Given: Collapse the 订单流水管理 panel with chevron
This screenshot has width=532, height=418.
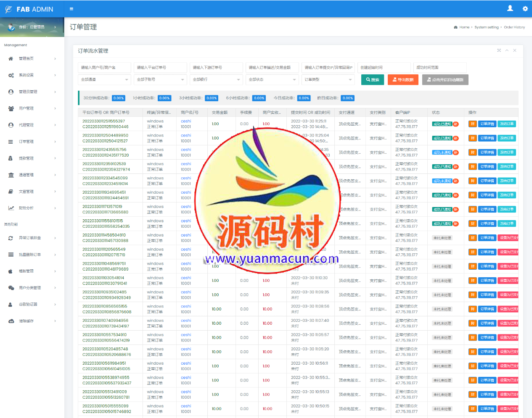Looking at the screenshot, I should click(507, 50).
